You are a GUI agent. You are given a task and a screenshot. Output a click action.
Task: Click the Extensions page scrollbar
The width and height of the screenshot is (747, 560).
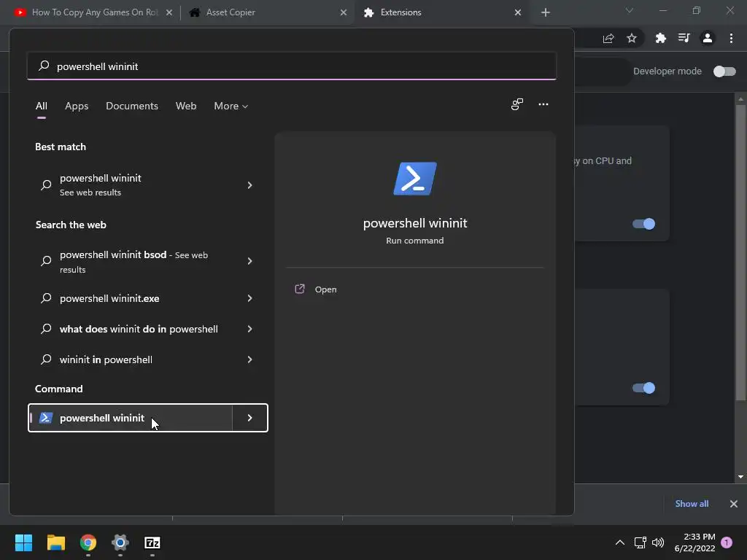click(x=740, y=252)
